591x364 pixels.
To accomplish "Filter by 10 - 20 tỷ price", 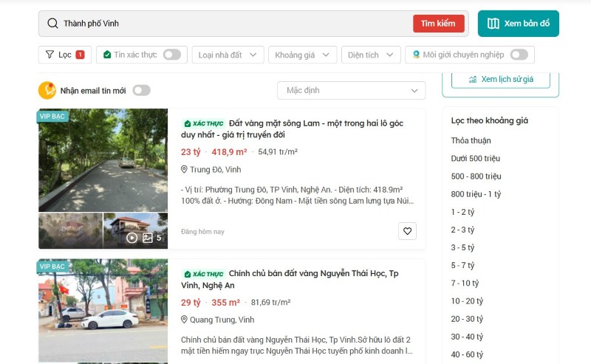I will (467, 301).
